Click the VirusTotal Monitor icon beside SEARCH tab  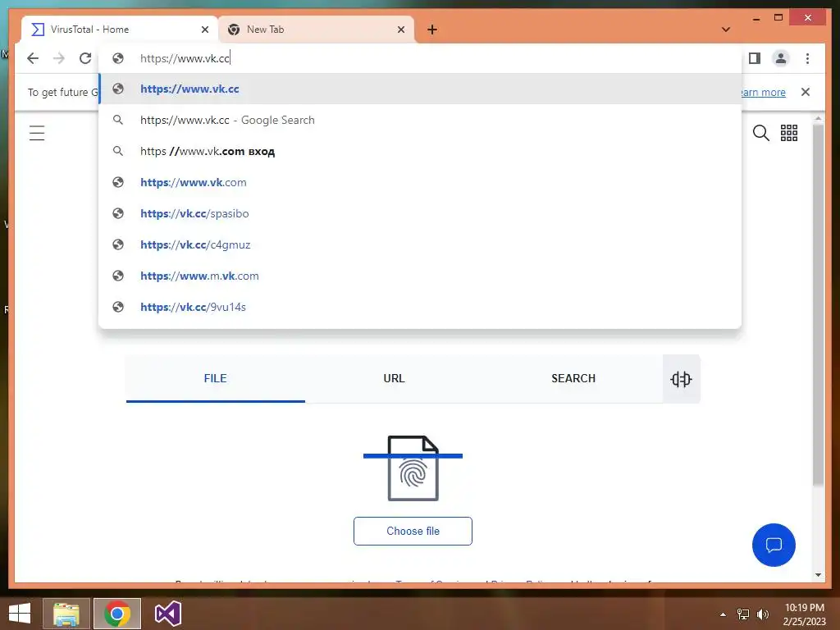pos(681,379)
